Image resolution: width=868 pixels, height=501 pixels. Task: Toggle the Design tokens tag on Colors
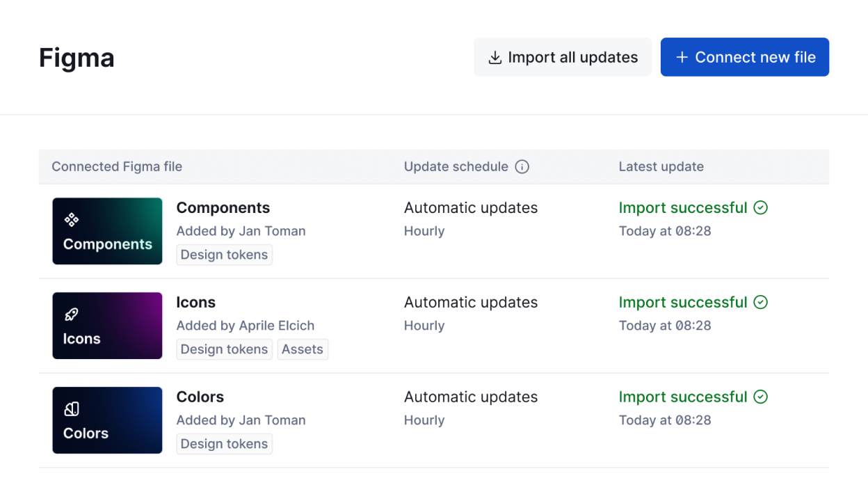point(224,444)
